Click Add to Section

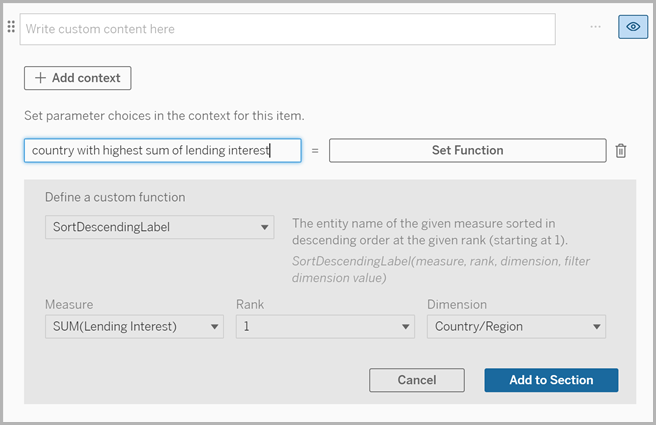[550, 380]
